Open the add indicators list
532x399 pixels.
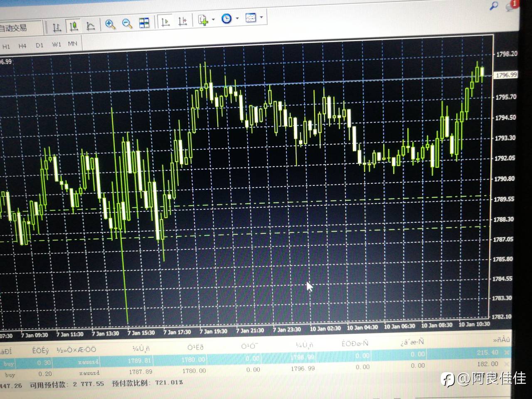(203, 20)
